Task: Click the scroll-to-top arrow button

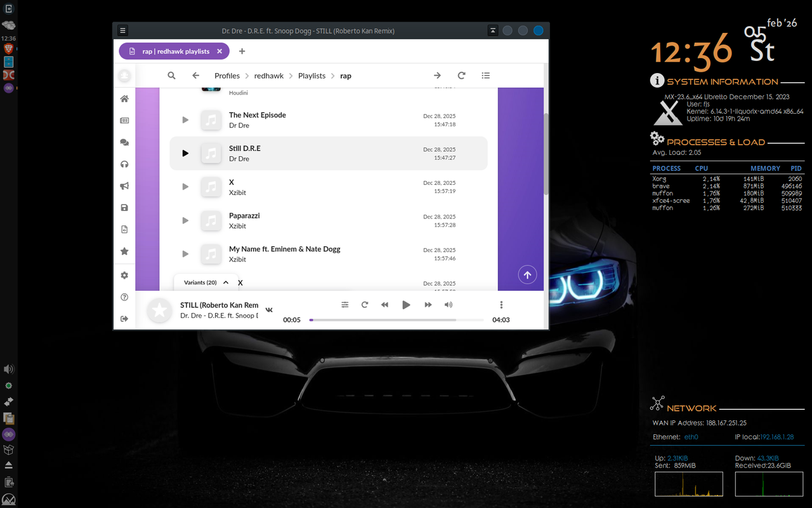Action: coord(527,275)
